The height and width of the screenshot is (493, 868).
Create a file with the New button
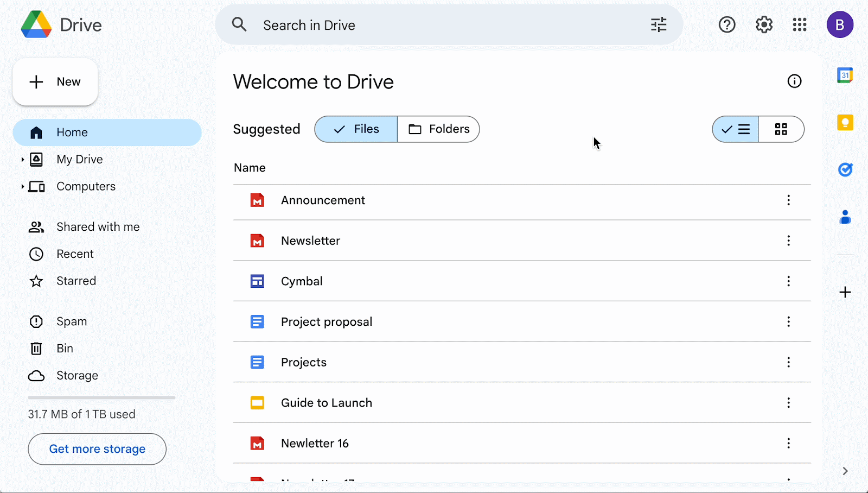[x=55, y=81]
